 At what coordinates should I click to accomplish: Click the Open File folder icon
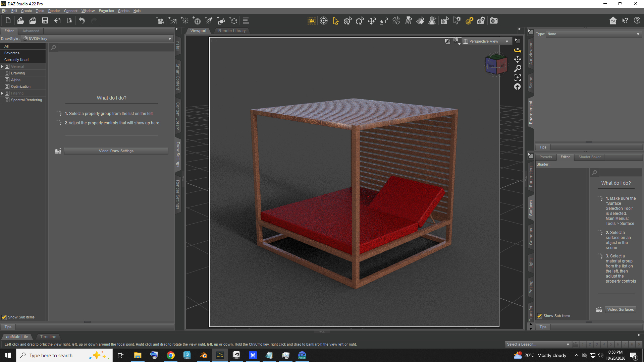(x=20, y=21)
